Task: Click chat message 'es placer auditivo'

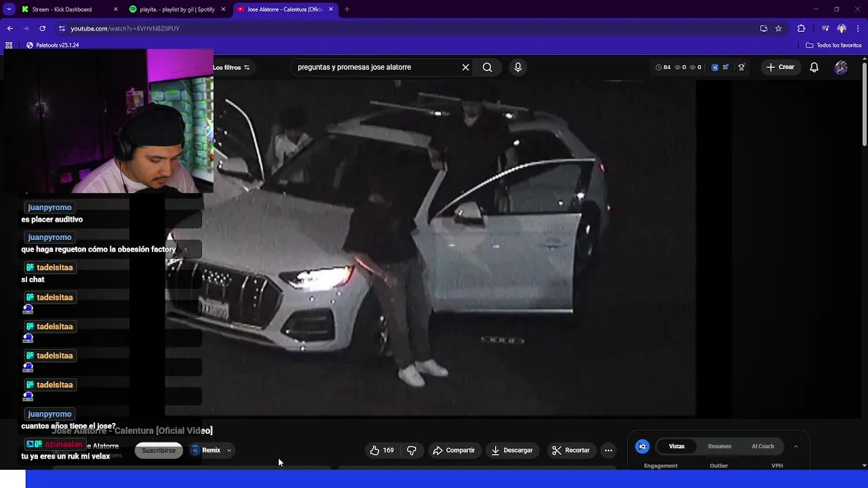Action: [52, 220]
